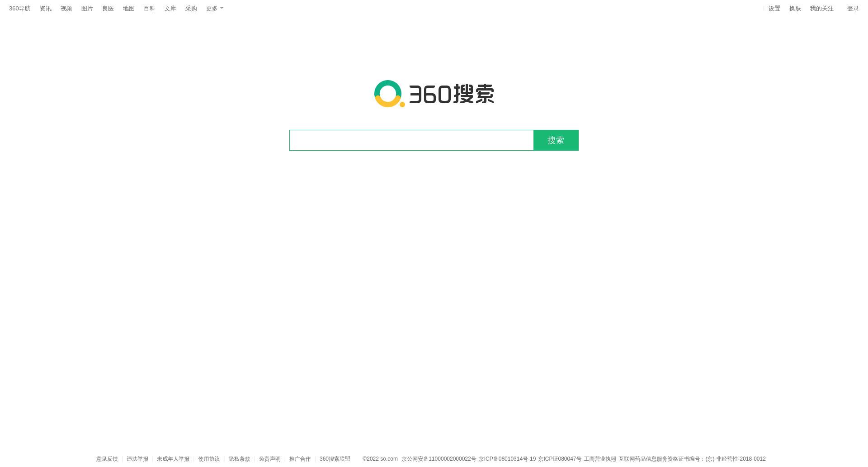Click the 违法举报 footer link
Image resolution: width=868 pixels, height=467 pixels.
137,459
